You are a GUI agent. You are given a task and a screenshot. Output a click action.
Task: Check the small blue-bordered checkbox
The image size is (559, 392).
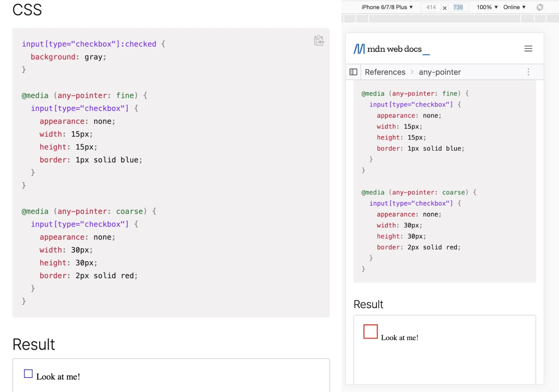click(28, 374)
